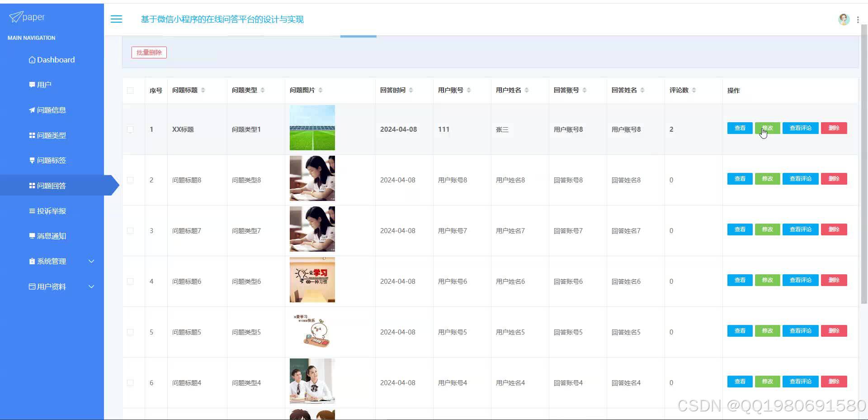The height and width of the screenshot is (420, 868).
Task: Click the 问题回答 grid icon
Action: 32,186
